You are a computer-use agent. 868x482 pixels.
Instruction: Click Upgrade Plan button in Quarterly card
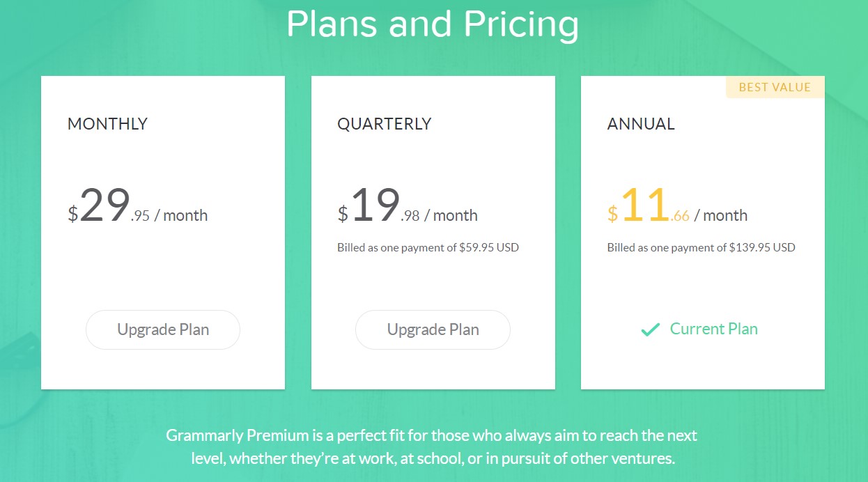point(433,329)
